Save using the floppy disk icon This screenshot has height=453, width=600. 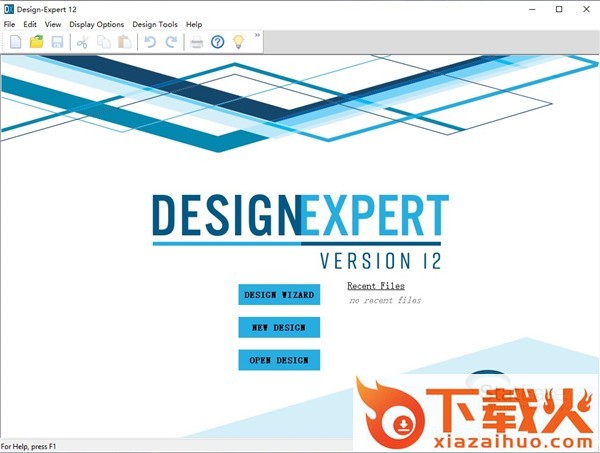(x=57, y=42)
